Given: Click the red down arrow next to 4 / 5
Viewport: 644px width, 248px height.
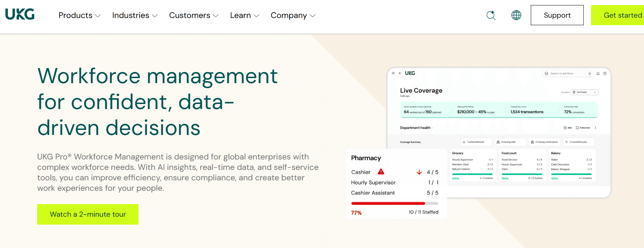Looking at the screenshot, I should click(x=419, y=172).
